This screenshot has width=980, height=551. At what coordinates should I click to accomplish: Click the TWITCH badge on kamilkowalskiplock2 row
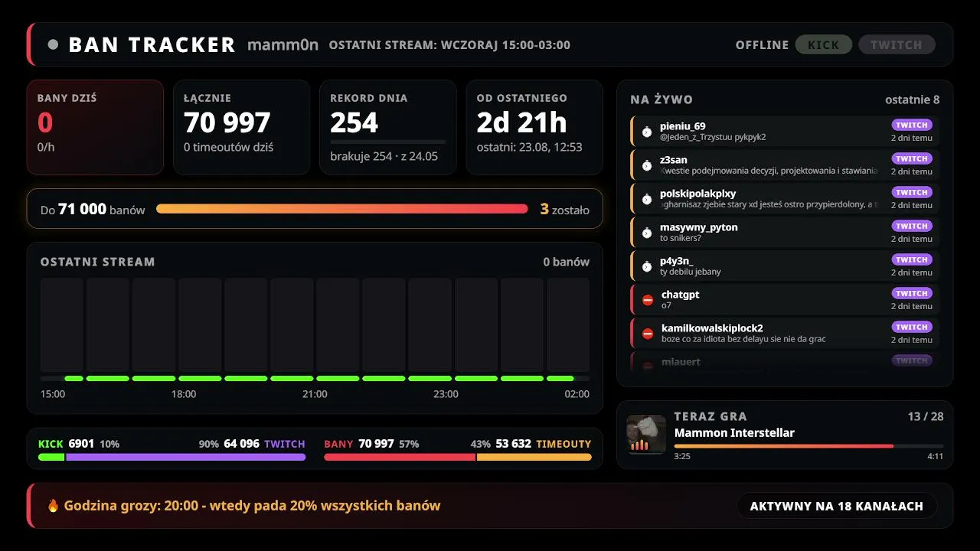coord(912,327)
